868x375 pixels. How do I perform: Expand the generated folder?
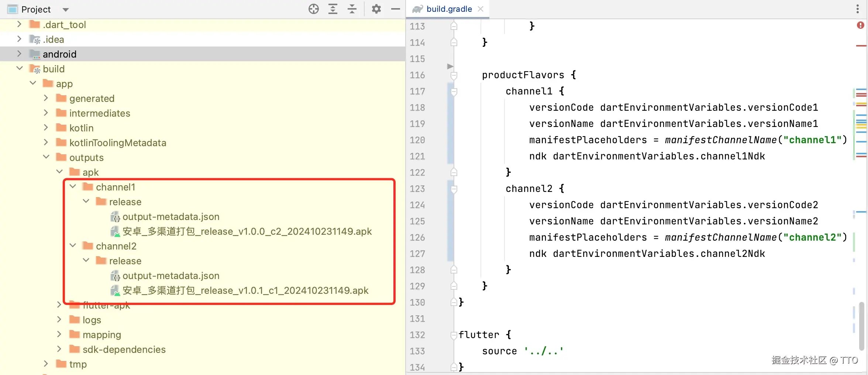[x=46, y=98]
